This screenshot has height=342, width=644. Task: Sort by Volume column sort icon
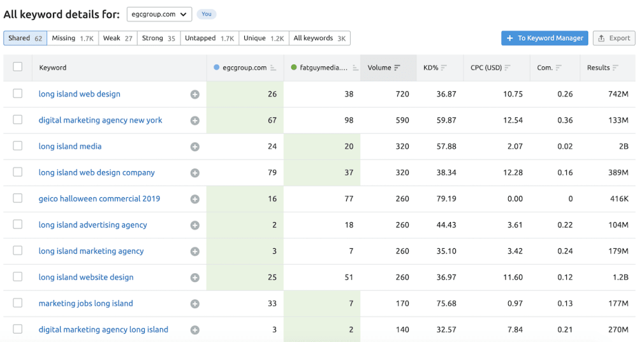[397, 68]
